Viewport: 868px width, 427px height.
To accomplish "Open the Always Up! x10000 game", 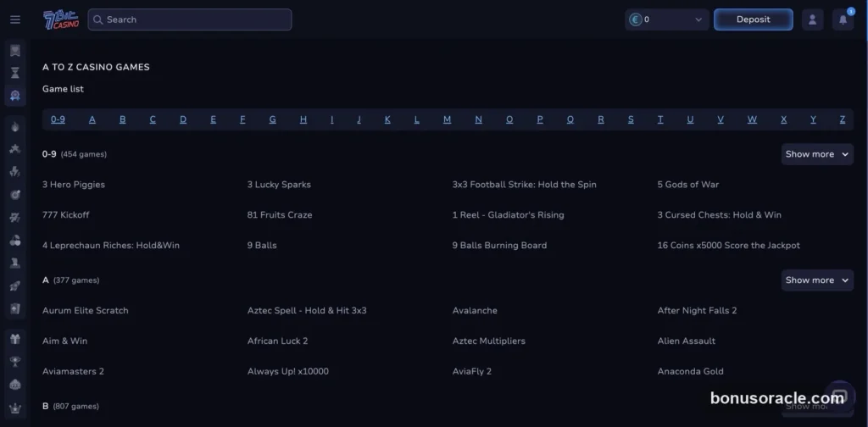I will pyautogui.click(x=288, y=372).
